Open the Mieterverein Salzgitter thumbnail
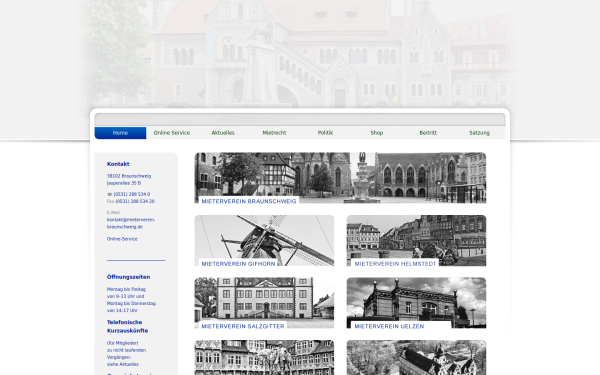The height and width of the screenshot is (375, 600). [x=264, y=303]
